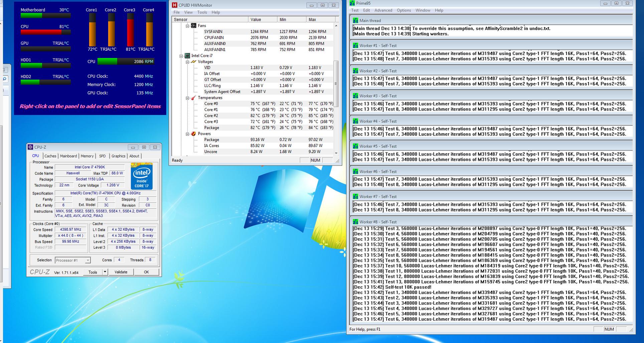Open the Window menu in Prime95
The height and width of the screenshot is (343, 644).
pyautogui.click(x=423, y=10)
